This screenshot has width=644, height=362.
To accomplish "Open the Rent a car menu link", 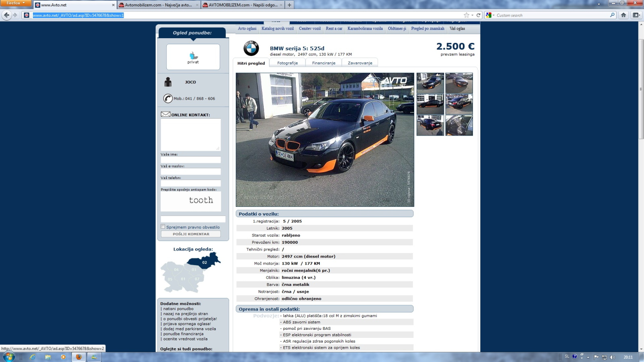I will (334, 29).
